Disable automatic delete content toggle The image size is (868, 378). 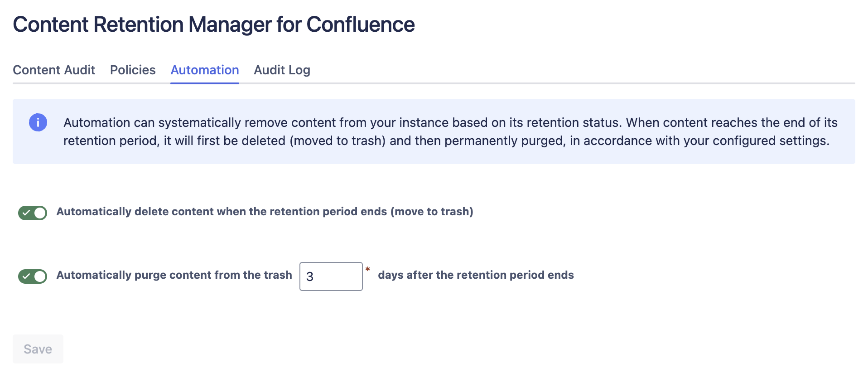click(33, 213)
